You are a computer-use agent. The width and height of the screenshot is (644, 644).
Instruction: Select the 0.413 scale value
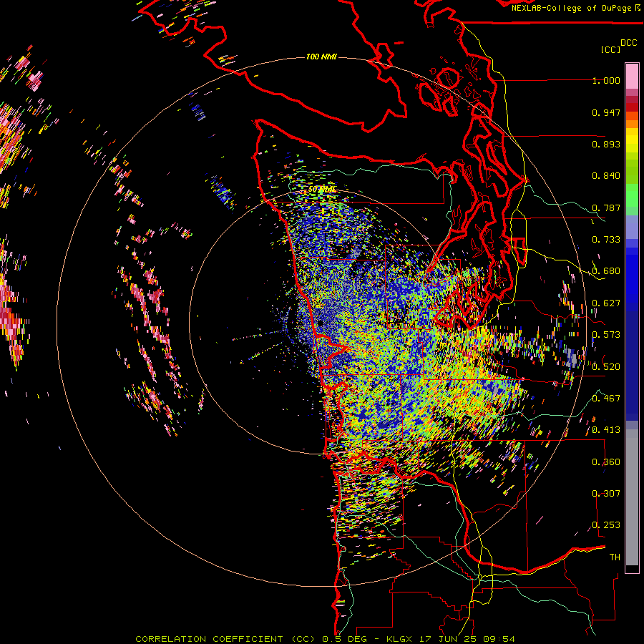coord(606,430)
